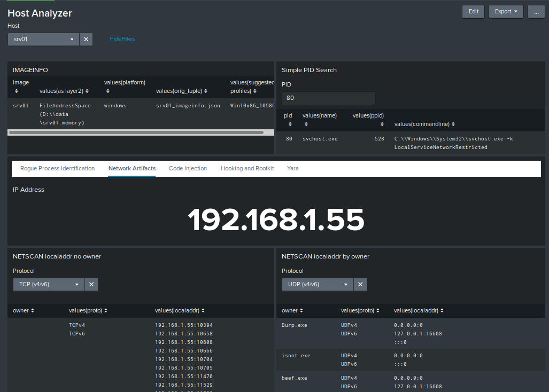Click the IMAGEINFO horizontal scrollbar
The height and width of the screenshot is (392, 549).
coord(136,132)
